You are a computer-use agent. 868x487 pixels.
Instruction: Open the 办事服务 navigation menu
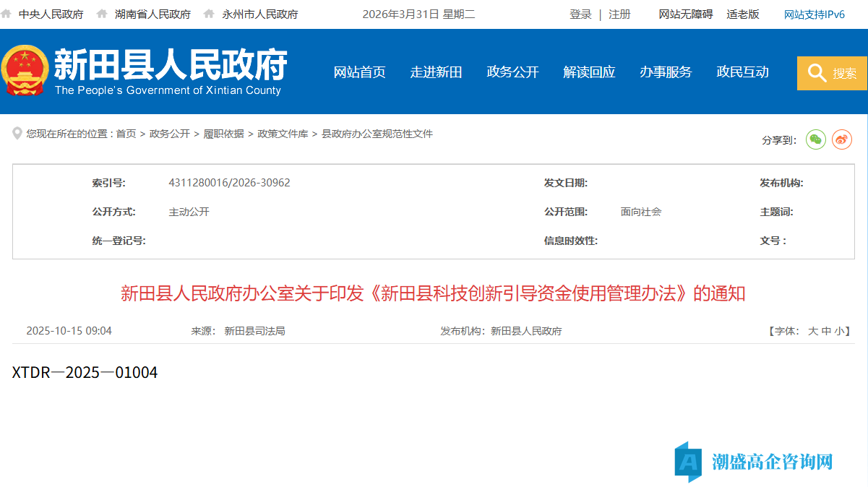pyautogui.click(x=665, y=72)
